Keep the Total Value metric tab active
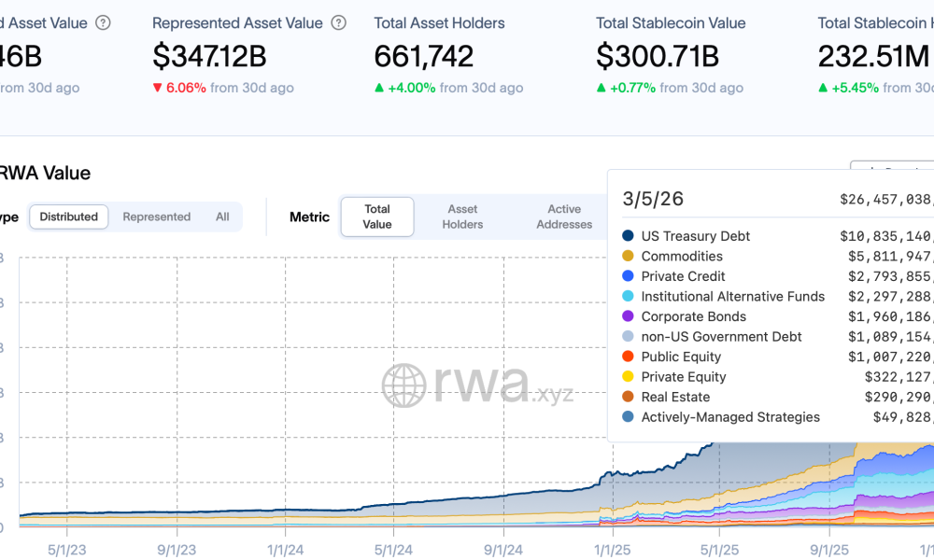This screenshot has height=560, width=934. click(377, 217)
